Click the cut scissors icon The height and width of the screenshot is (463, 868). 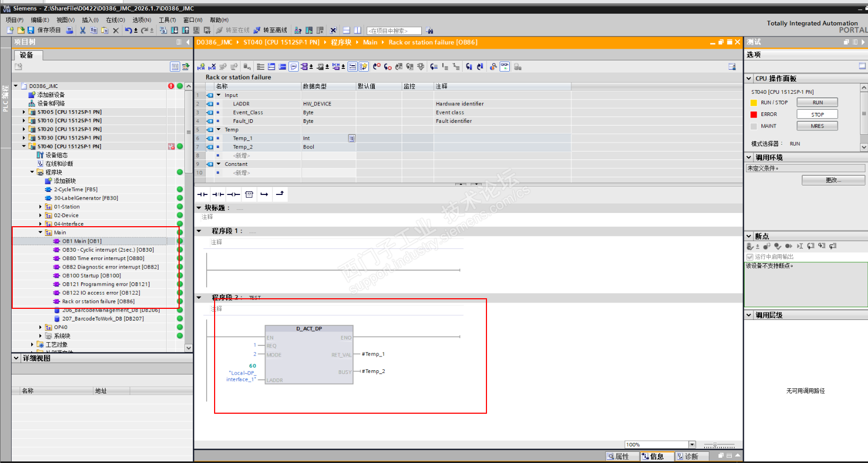(x=83, y=30)
